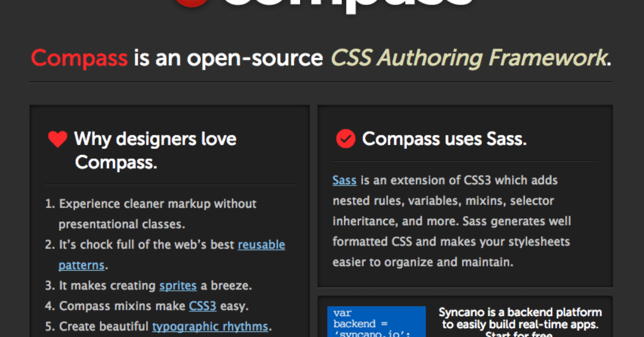Visit the CSS3 link
Screen dimensions: 644x337
point(203,306)
